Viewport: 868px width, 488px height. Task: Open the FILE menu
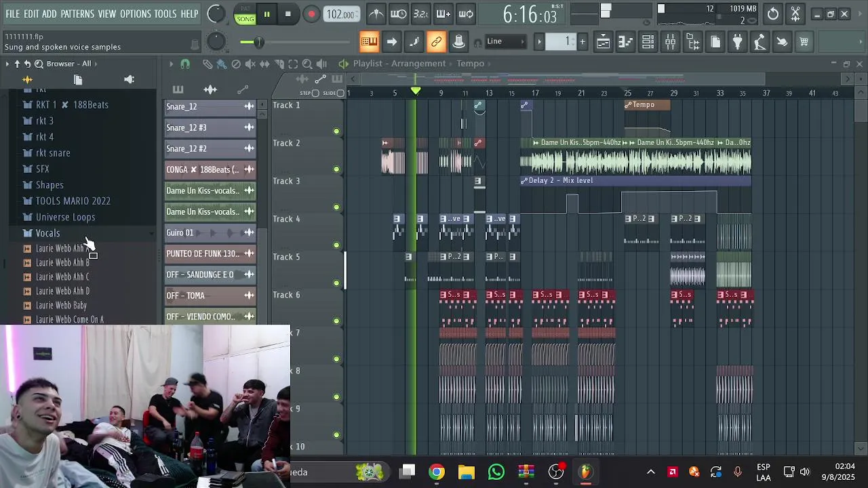click(x=13, y=14)
